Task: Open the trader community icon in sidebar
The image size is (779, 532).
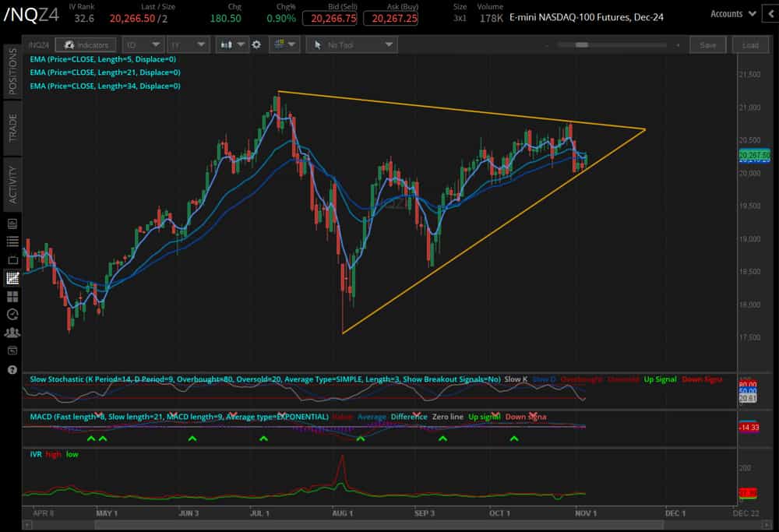Action: [12, 333]
